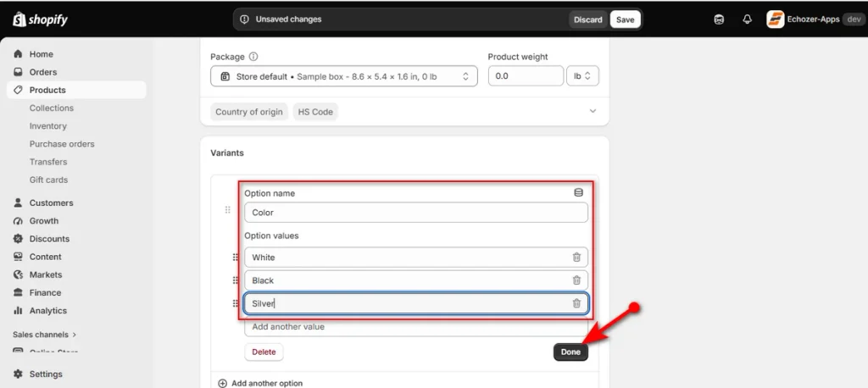The image size is (868, 388).
Task: Save the product changes
Action: coord(625,19)
